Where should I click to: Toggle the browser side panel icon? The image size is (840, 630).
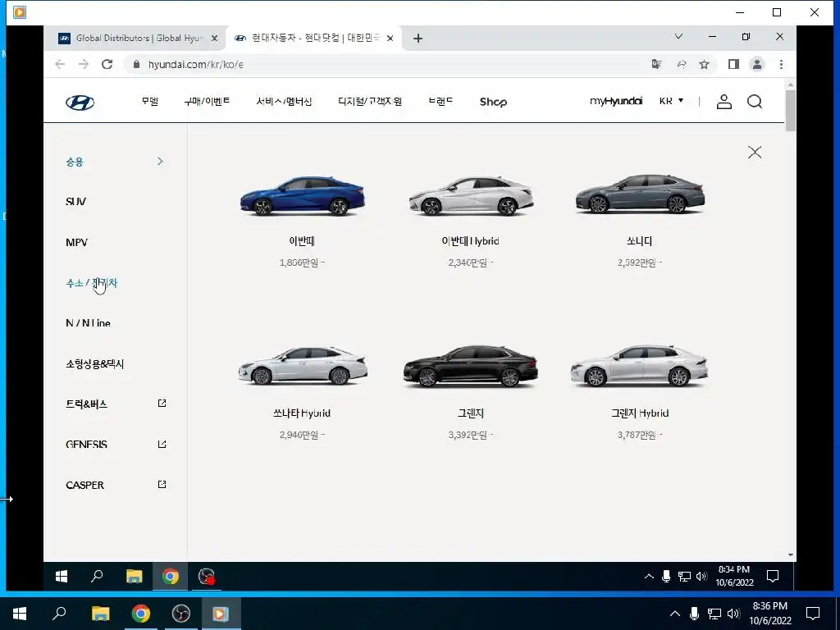(x=733, y=64)
